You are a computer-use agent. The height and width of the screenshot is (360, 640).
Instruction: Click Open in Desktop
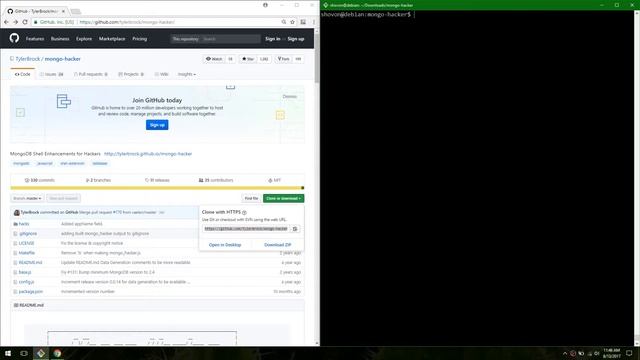[x=225, y=245]
